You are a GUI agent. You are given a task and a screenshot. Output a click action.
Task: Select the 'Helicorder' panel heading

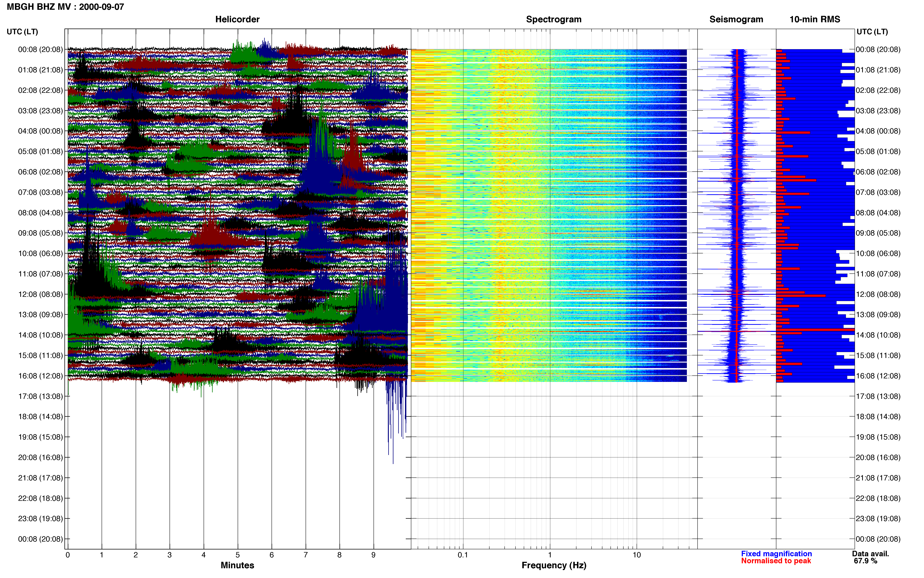237,20
